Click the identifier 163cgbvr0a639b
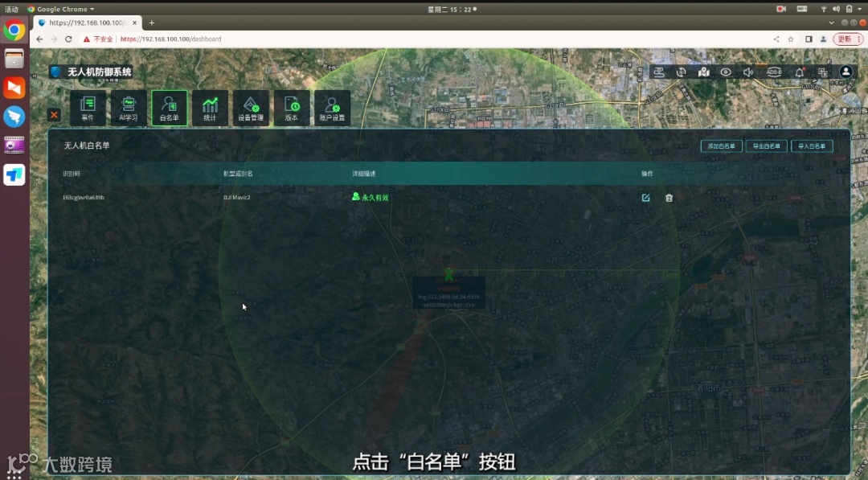The height and width of the screenshot is (480, 868). (83, 197)
